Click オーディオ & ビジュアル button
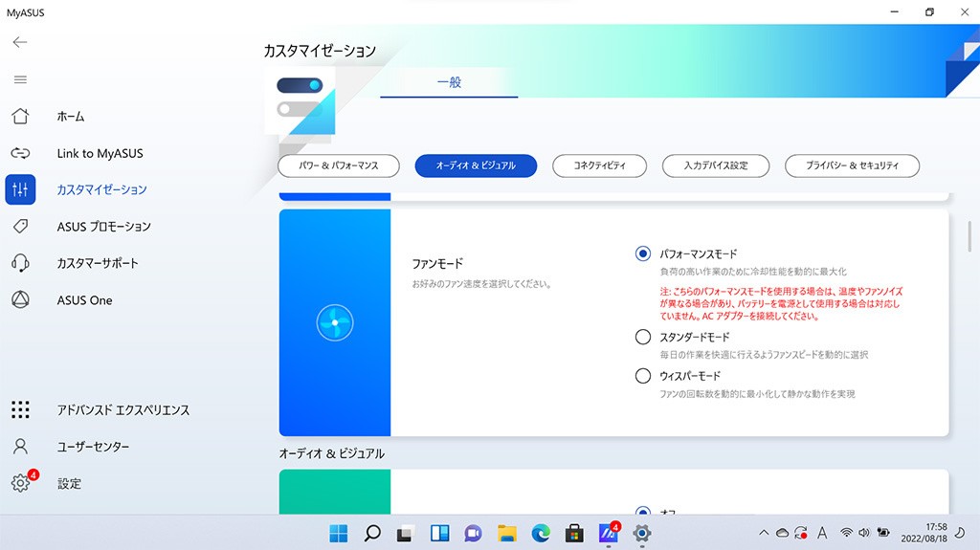The height and width of the screenshot is (550, 980). coord(476,165)
